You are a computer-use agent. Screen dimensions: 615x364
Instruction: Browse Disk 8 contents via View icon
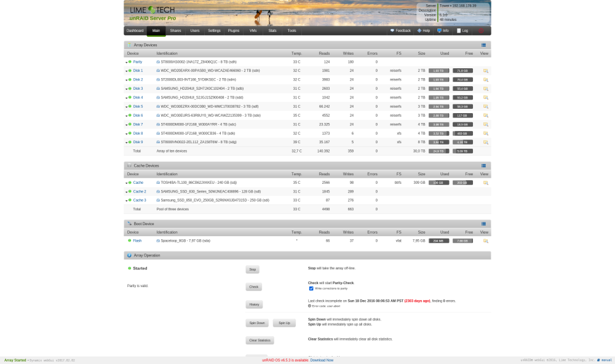tap(486, 134)
